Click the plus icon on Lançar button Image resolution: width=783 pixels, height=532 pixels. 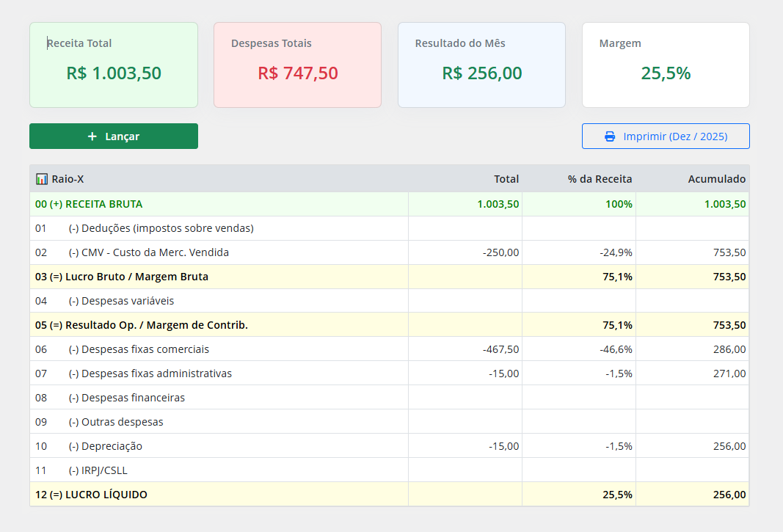[92, 136]
